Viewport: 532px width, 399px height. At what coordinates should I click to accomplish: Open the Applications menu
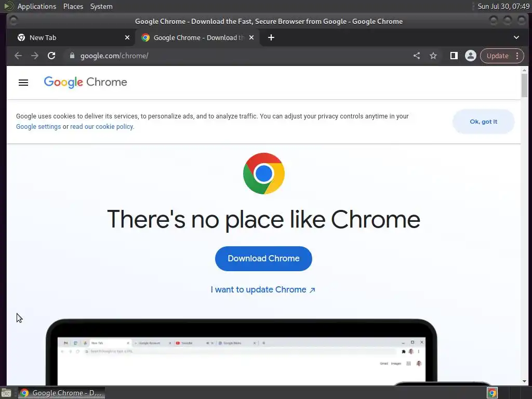coord(37,6)
